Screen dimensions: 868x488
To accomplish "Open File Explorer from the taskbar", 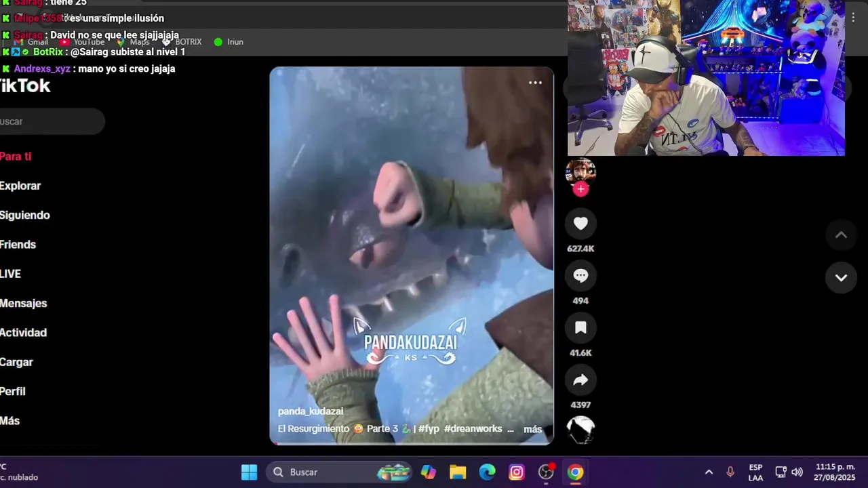I will point(458,472).
